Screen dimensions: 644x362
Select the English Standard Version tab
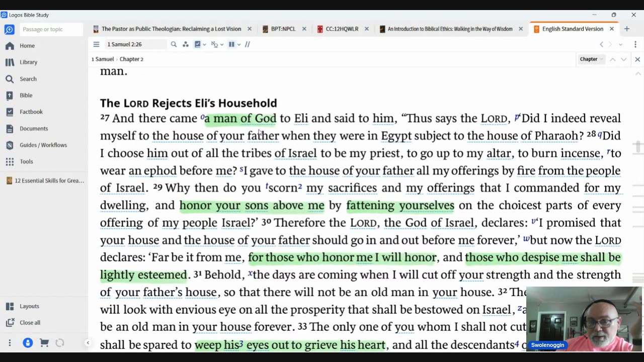pos(573,29)
